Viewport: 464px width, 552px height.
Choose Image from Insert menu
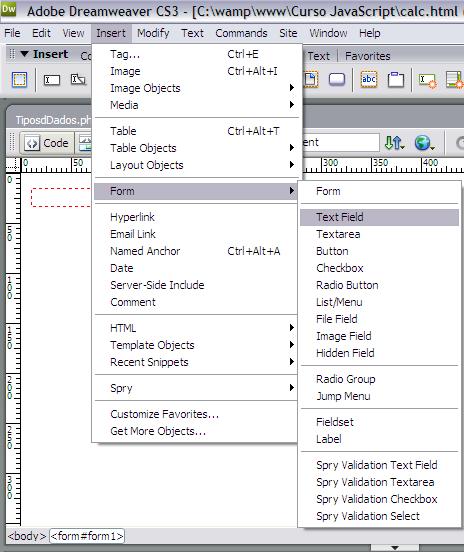click(196, 71)
